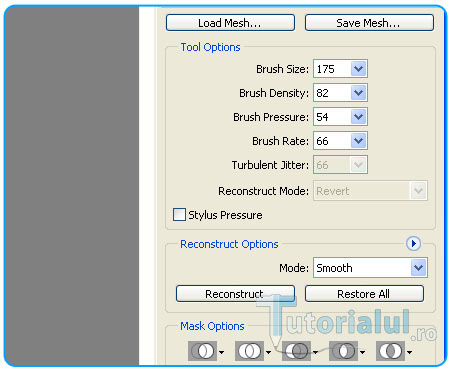Click the Brush Density value field 82
Screen dimensions: 450x370
click(x=332, y=93)
